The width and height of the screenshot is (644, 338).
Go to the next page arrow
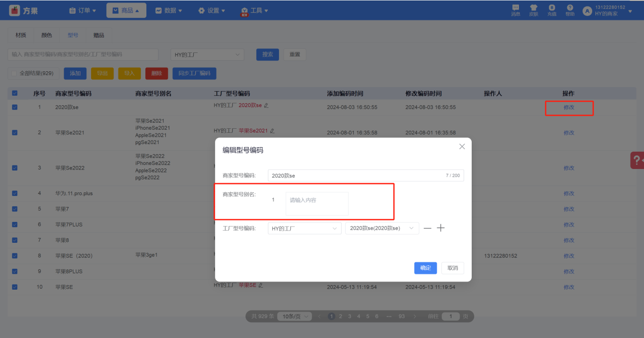pos(415,316)
